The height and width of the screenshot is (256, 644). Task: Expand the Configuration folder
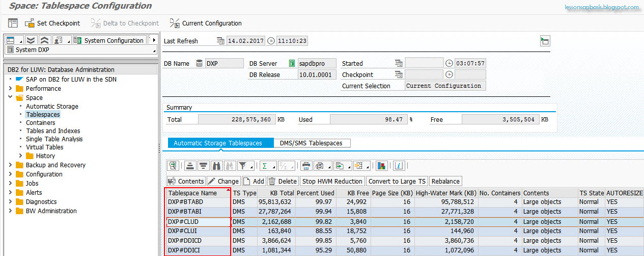click(x=11, y=174)
